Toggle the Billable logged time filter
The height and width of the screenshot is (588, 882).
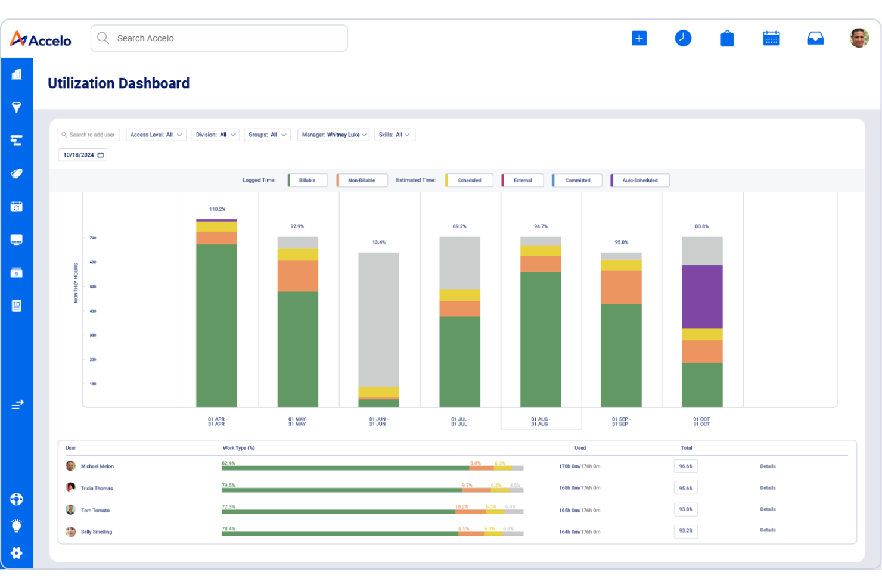click(308, 181)
